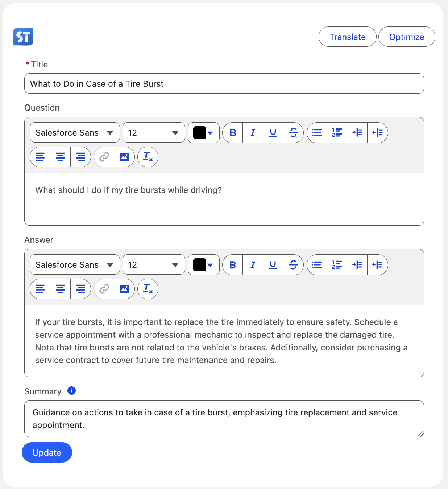The height and width of the screenshot is (489, 448).
Task: Align Answer text left
Action: point(40,289)
